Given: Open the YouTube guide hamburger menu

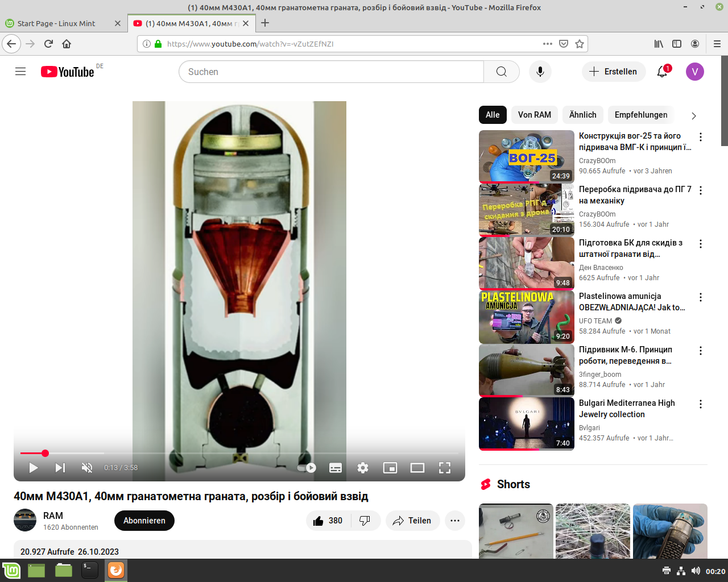Looking at the screenshot, I should [x=20, y=72].
